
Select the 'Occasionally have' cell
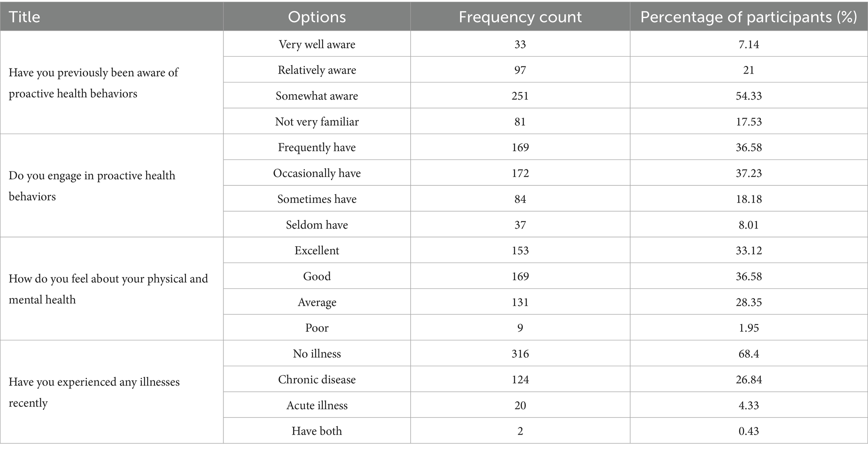pyautogui.click(x=317, y=173)
